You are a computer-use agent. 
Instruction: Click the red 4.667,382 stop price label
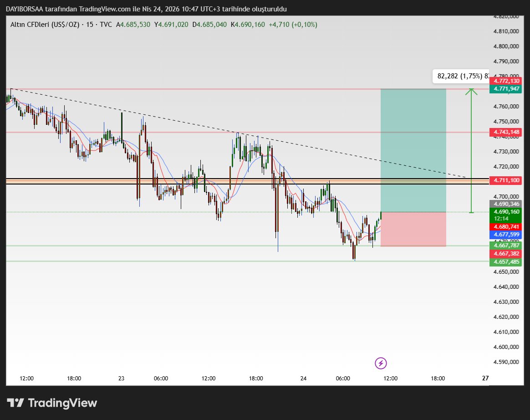[x=506, y=254]
